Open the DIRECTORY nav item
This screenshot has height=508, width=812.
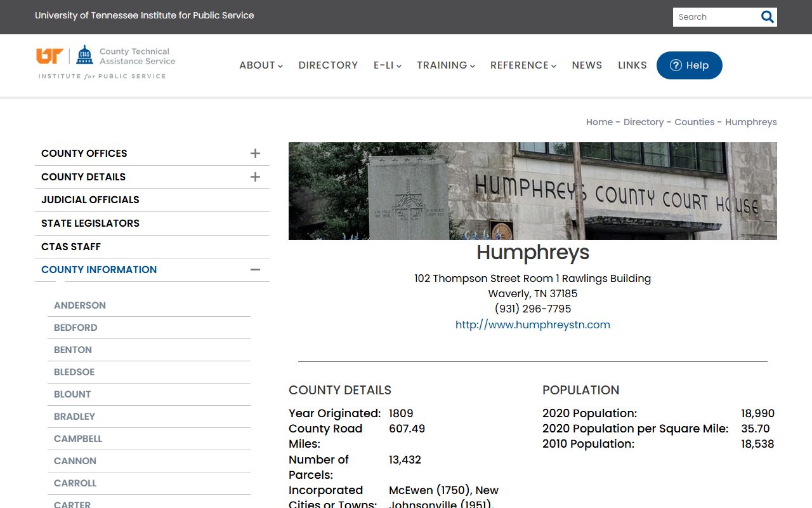[328, 65]
